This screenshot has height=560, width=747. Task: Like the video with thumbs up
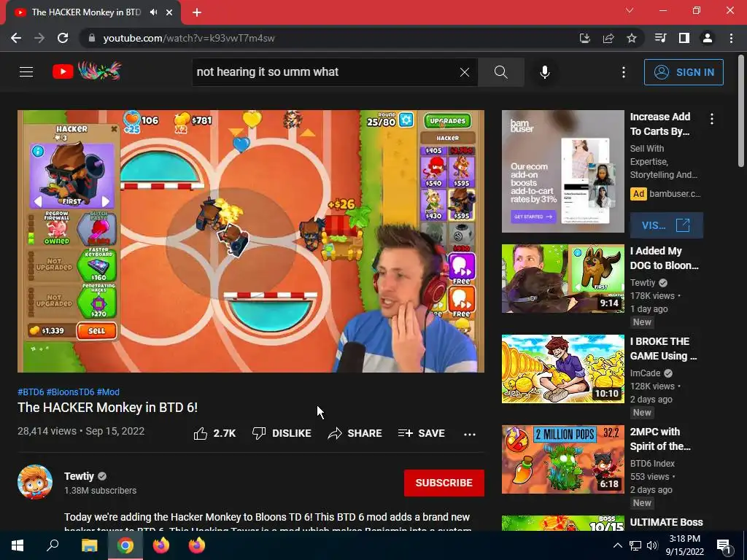[215, 433]
